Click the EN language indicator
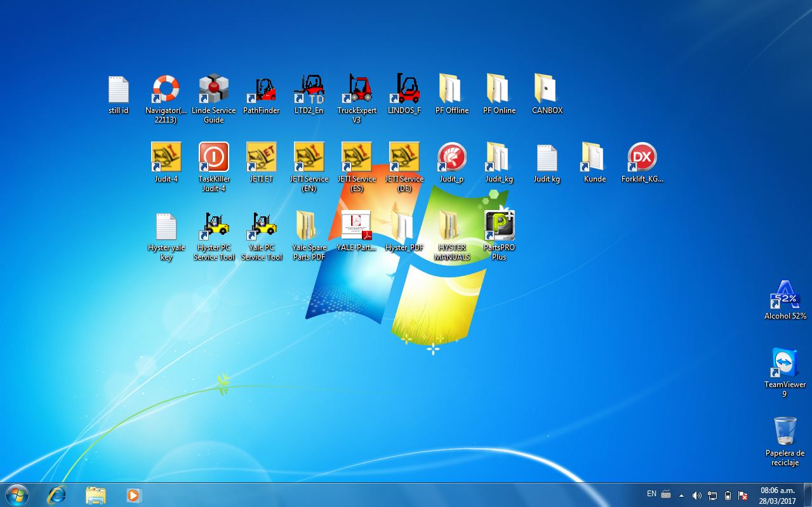This screenshot has width=812, height=507. pyautogui.click(x=651, y=494)
